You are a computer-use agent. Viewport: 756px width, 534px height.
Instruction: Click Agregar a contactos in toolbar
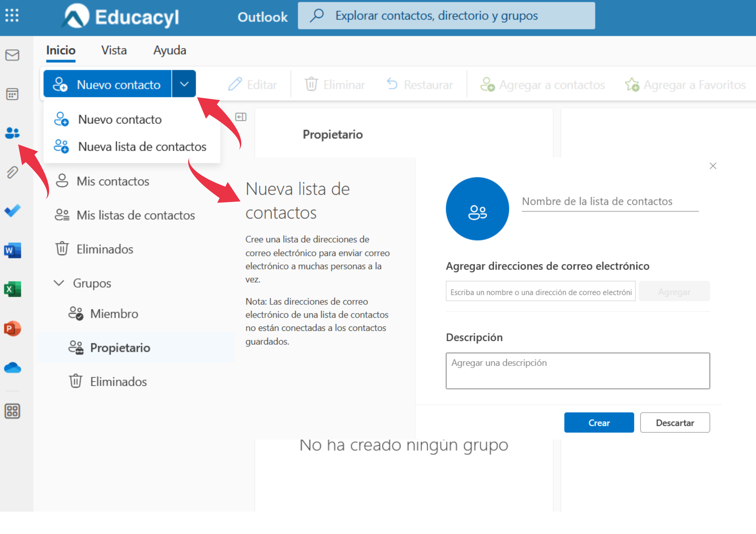[543, 85]
